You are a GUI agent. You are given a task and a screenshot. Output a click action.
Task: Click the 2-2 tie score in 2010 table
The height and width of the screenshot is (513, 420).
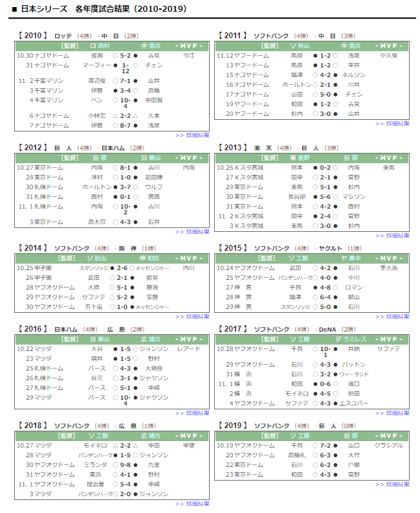click(125, 116)
